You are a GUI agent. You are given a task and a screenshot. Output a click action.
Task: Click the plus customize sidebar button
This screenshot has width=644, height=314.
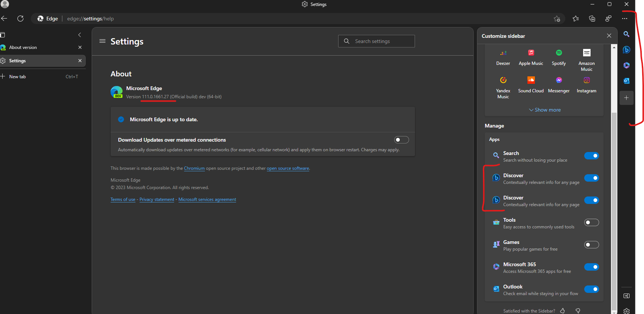627,98
